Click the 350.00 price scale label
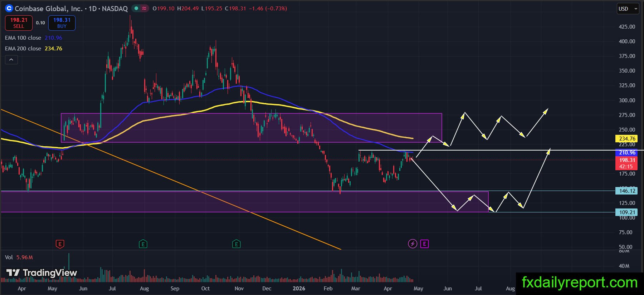This screenshot has width=644, height=295. point(627,71)
